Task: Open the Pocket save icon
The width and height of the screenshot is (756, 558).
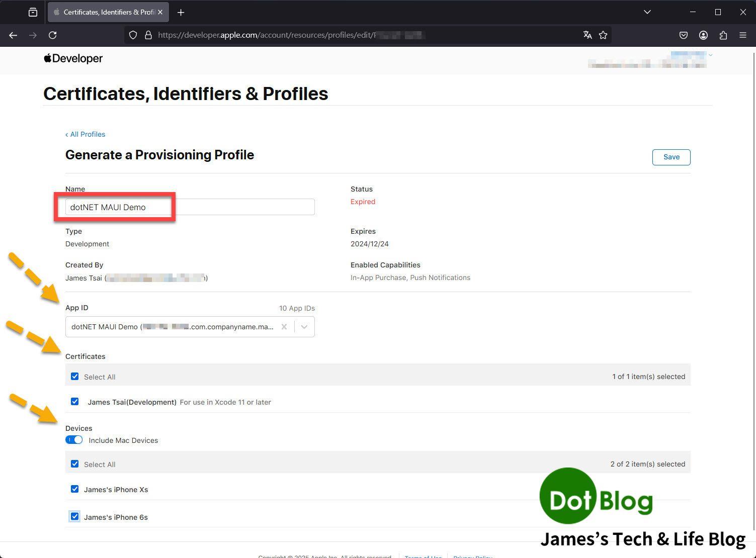Action: pos(684,35)
